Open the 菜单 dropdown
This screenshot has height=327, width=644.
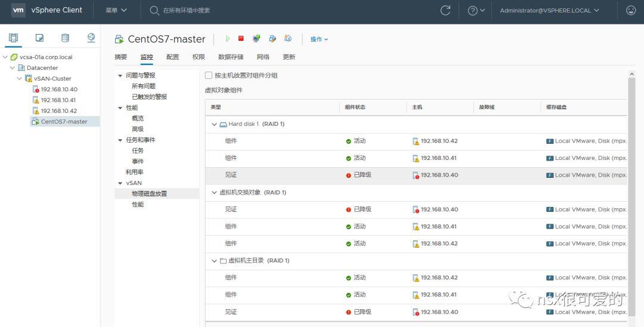click(116, 10)
